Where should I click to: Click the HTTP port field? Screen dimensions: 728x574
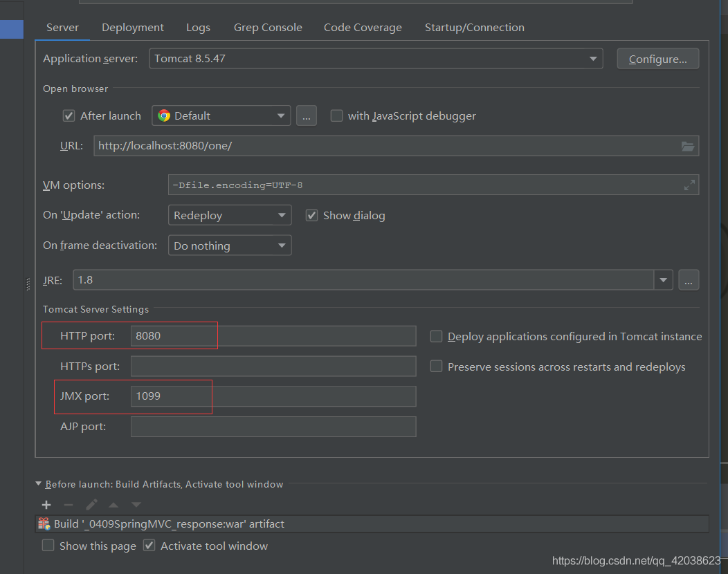tap(273, 336)
